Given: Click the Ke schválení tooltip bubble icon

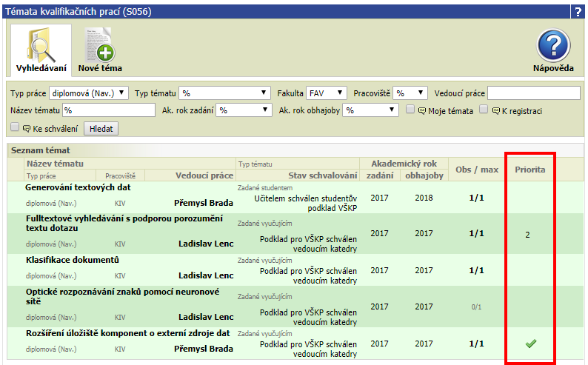Looking at the screenshot, I should [x=27, y=129].
